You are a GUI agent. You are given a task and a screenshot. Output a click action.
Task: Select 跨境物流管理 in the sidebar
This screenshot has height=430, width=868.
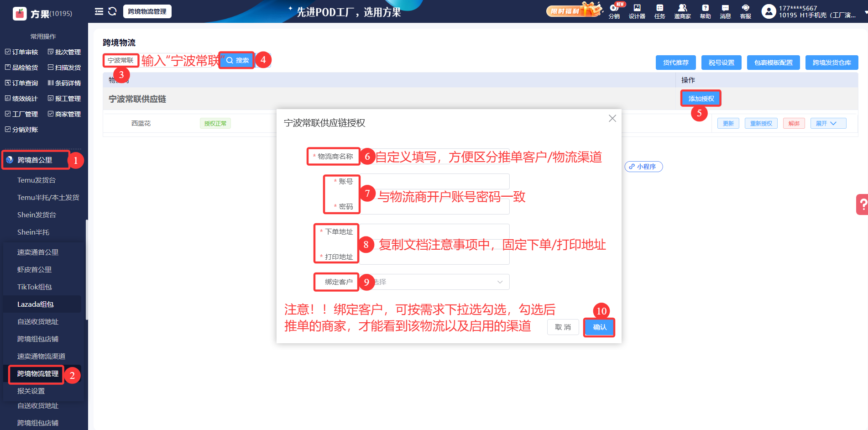click(38, 374)
